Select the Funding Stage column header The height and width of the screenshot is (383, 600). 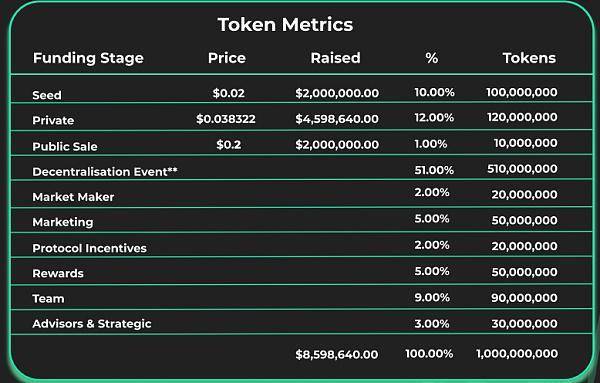[x=88, y=58]
